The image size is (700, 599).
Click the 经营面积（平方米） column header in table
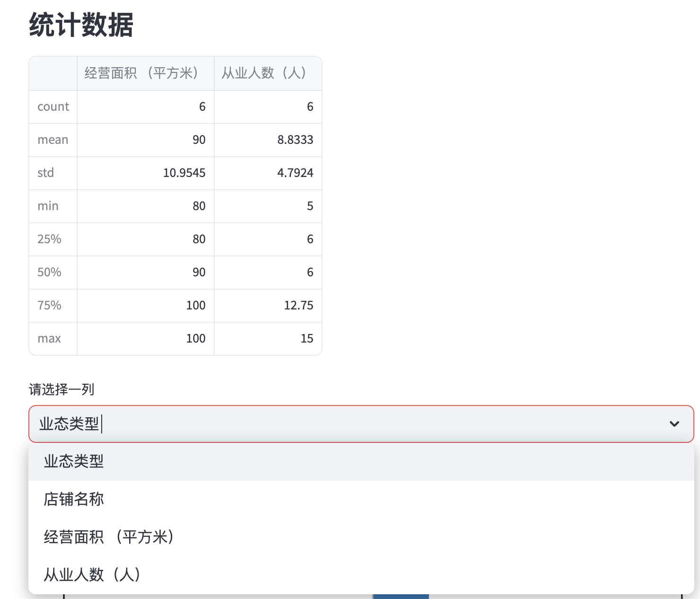pyautogui.click(x=146, y=73)
